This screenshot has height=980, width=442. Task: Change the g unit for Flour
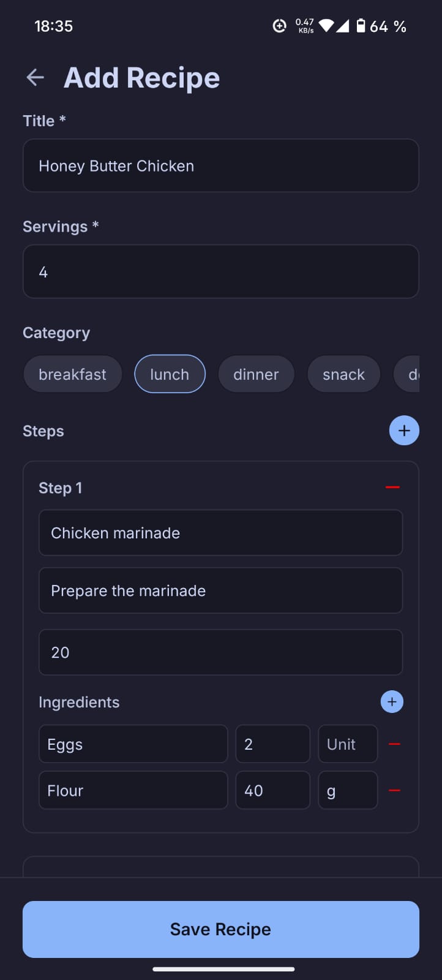348,791
